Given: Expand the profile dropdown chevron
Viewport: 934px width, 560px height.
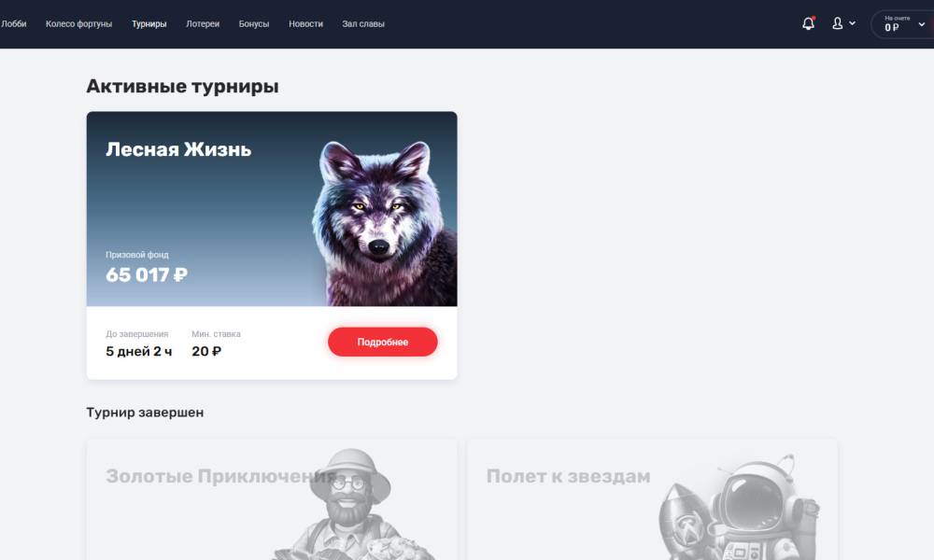Looking at the screenshot, I should click(x=853, y=23).
